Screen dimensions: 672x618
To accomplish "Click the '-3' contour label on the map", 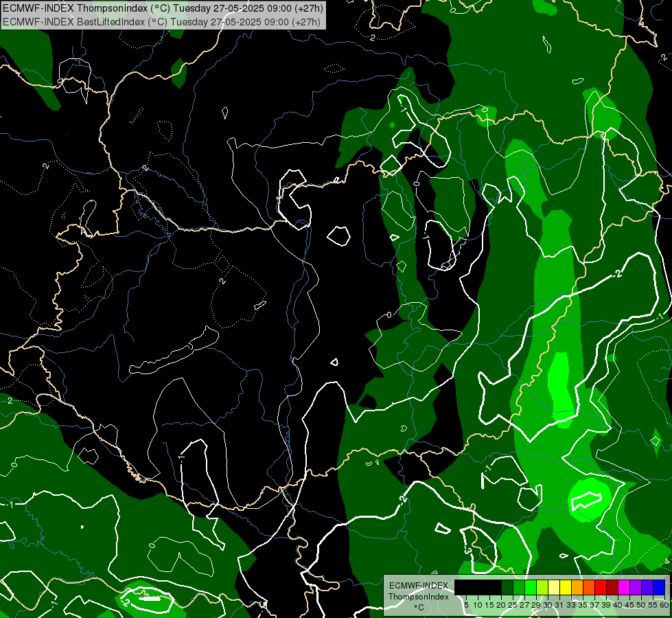I will click(x=468, y=550).
